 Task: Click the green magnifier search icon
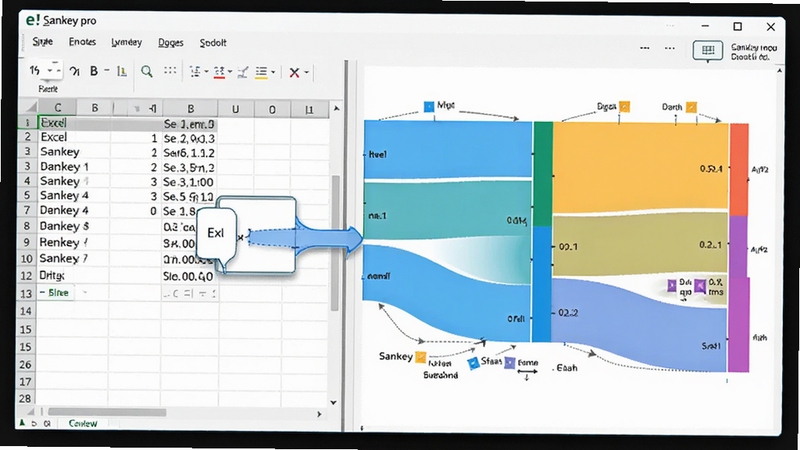pos(147,71)
